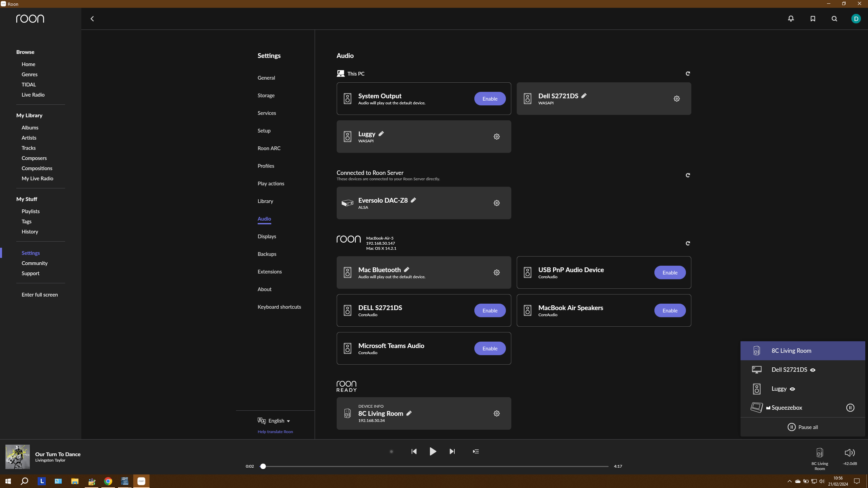Toggle eye icon next to Dell S2721DS zone
This screenshot has width=868, height=488.
pos(813,370)
